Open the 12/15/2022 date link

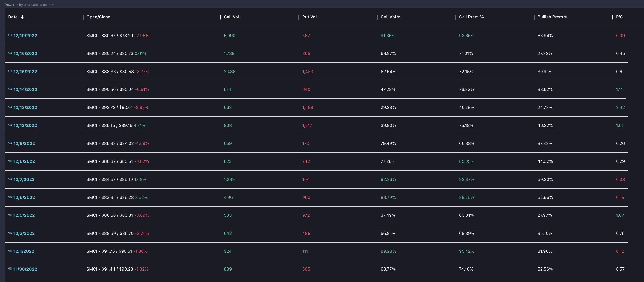[x=25, y=72]
